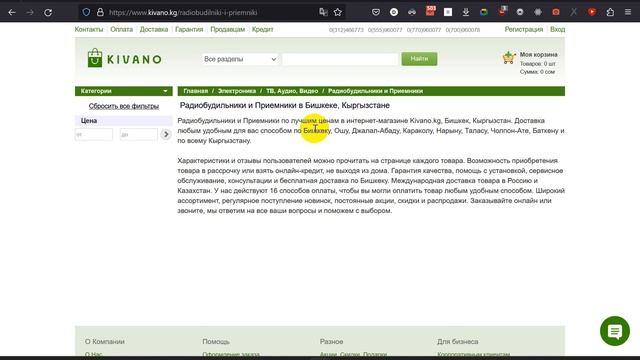Click the white round extension icon
640x360 pixels.
pyautogui.click(x=394, y=12)
